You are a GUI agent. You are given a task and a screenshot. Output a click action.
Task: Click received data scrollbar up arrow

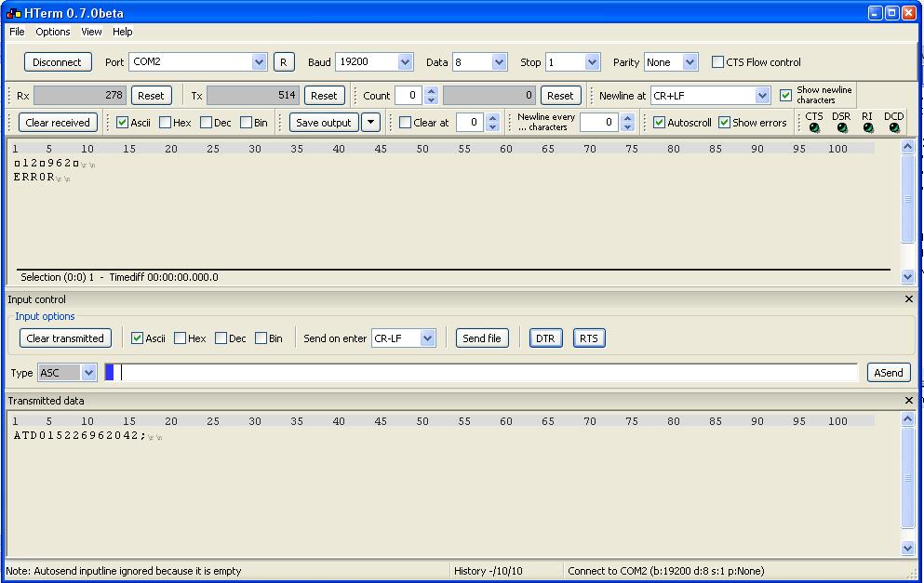907,146
